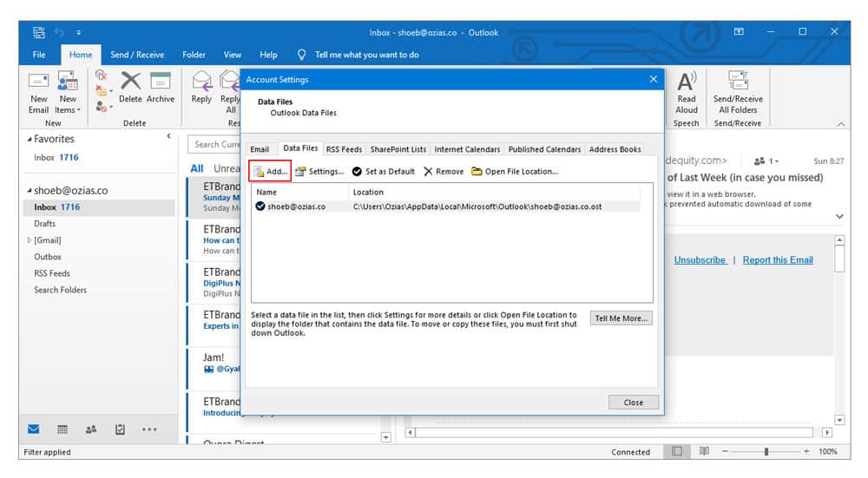Click the Read Aloud icon

687,82
